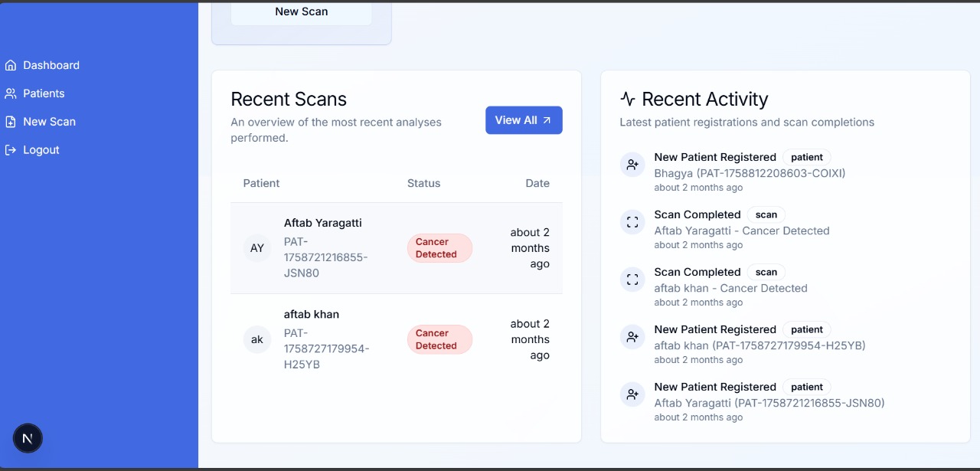The width and height of the screenshot is (980, 471).
Task: Click the Recent Activity pulse icon
Action: pos(628,99)
